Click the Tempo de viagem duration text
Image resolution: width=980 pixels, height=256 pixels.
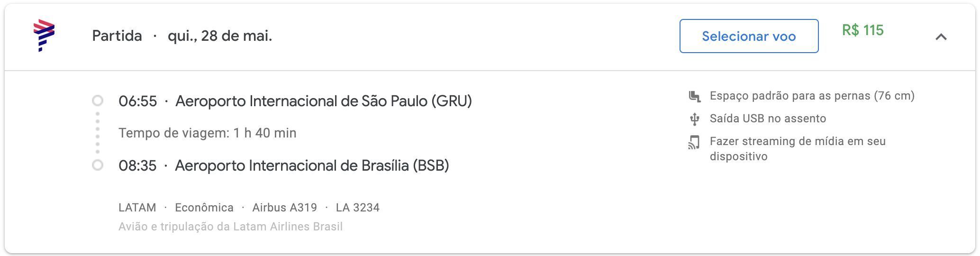[x=208, y=133]
